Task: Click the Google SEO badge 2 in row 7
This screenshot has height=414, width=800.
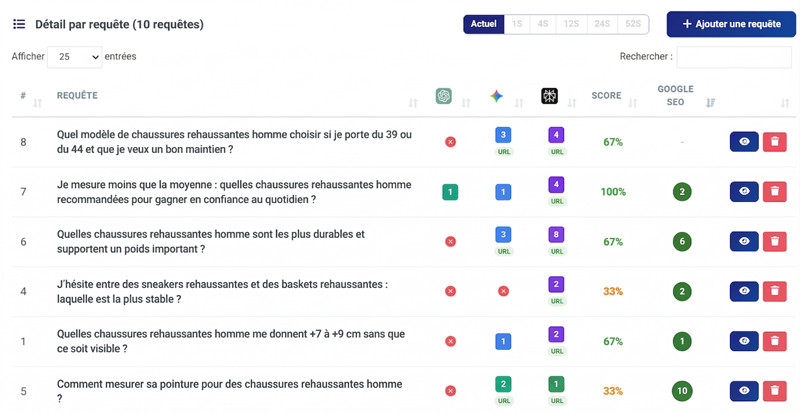Action: pyautogui.click(x=682, y=192)
